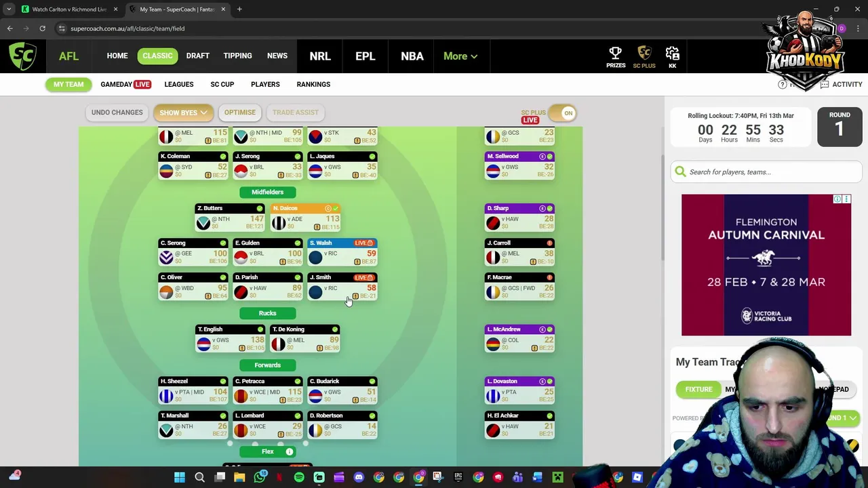Viewport: 868px width, 488px height.
Task: Click J. Carroll orange warning status icon
Action: (549, 243)
